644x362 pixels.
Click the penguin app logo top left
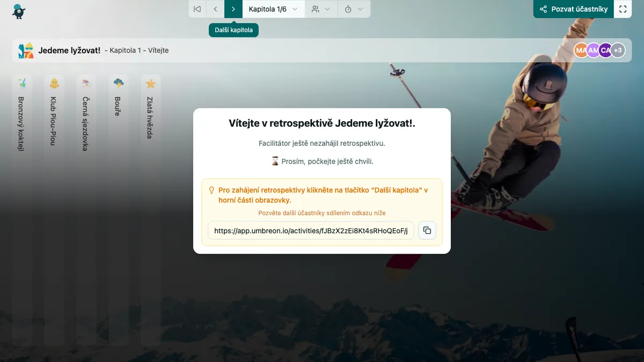pos(19,11)
